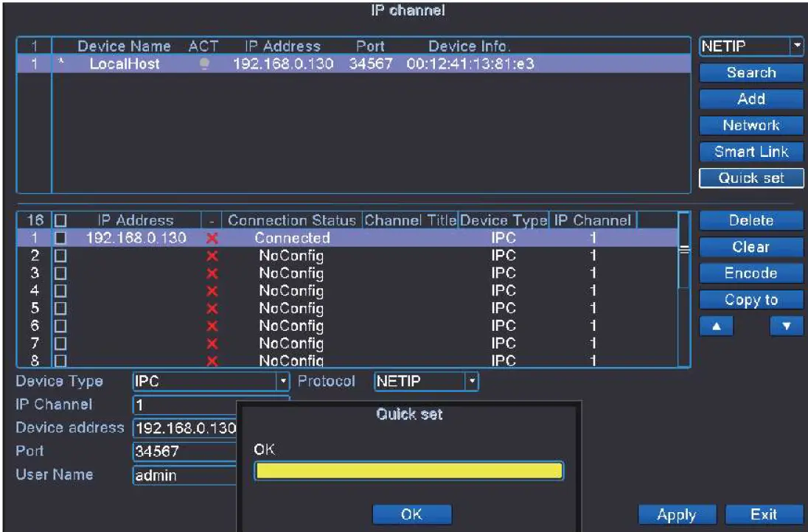Click the down arrow icon to move channel down
Viewport: 808px width, 532px height.
(x=786, y=325)
